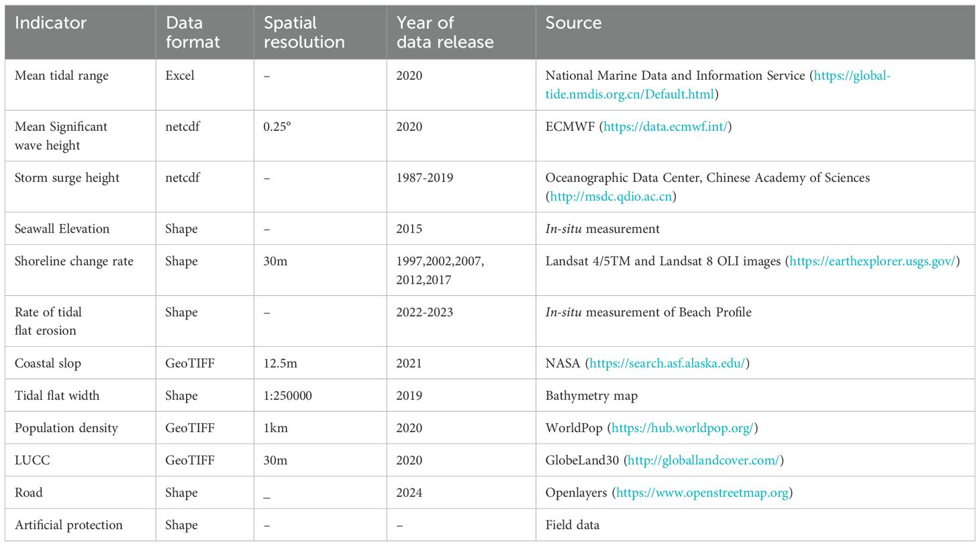980x546 pixels.
Task: Click the Field data source text
Action: 572,525
